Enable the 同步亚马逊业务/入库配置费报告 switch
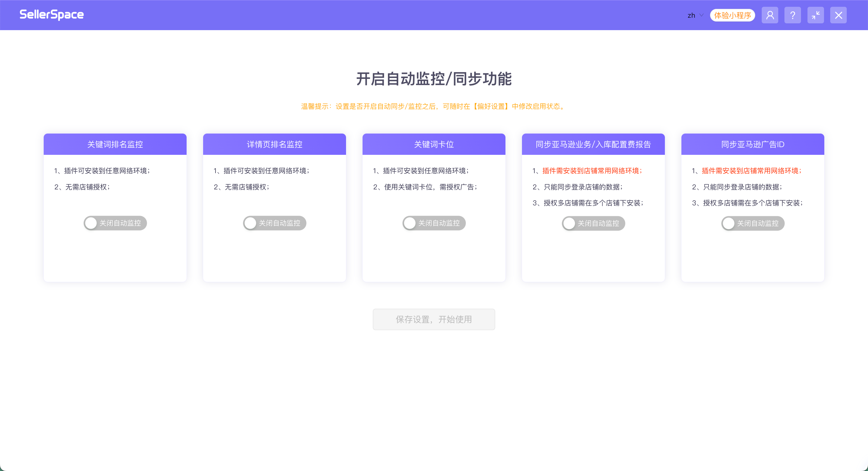Viewport: 868px width, 471px height. click(593, 223)
